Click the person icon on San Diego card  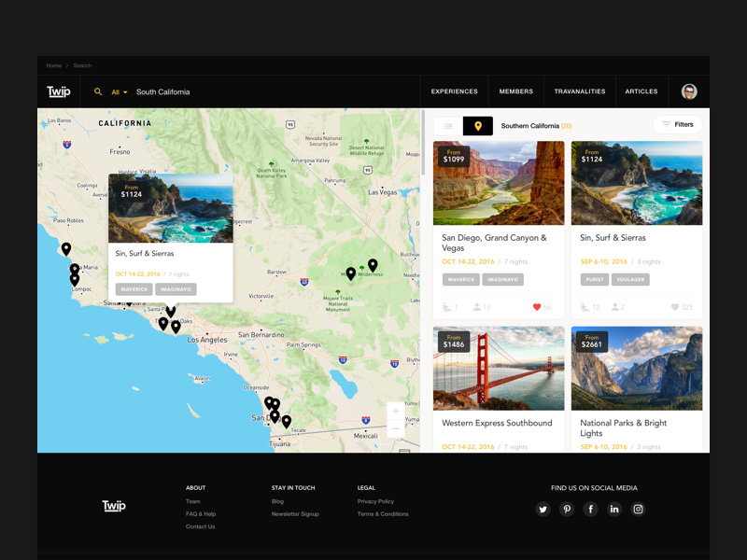[x=477, y=307]
